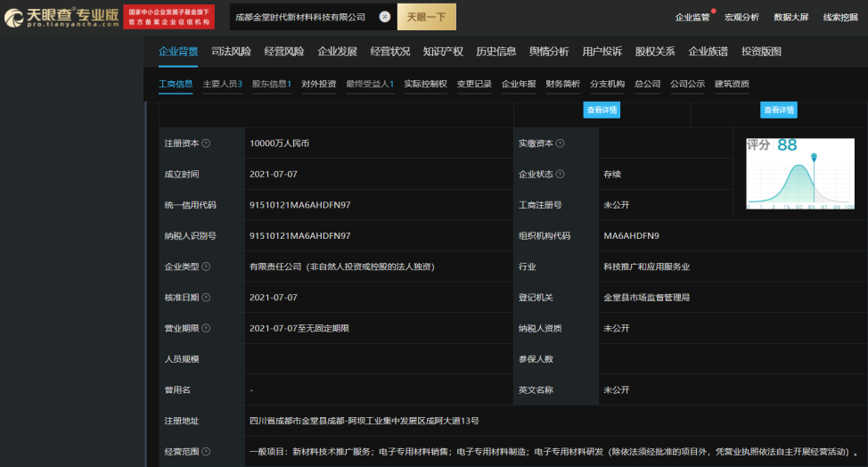The height and width of the screenshot is (467, 868).
Task: Open the 总公司 sub-tab
Action: [648, 84]
